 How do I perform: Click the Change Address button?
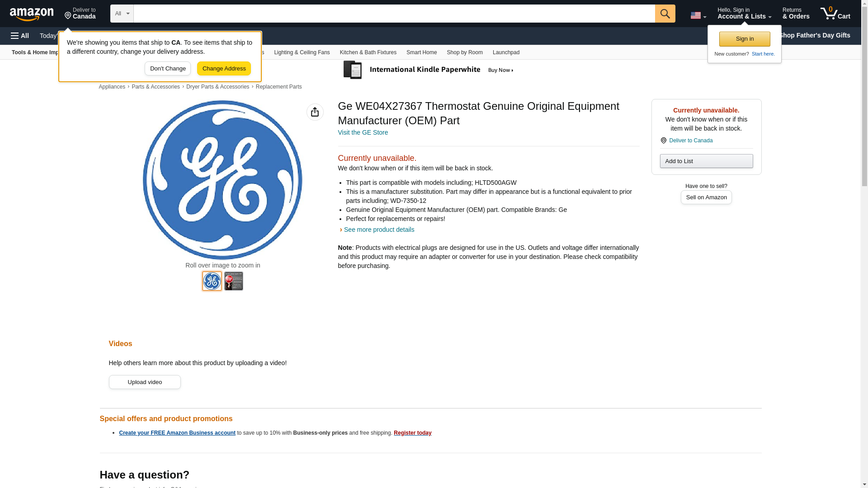(224, 69)
